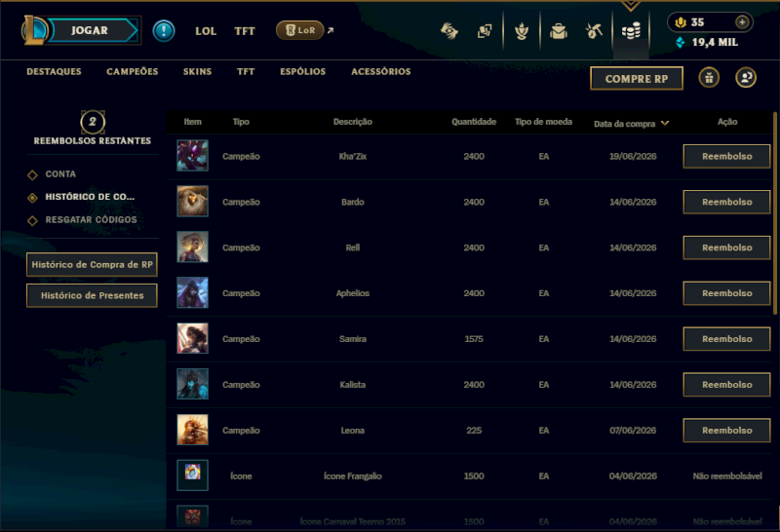The width and height of the screenshot is (780, 532).
Task: Click the Quantidade column header
Action: click(474, 122)
